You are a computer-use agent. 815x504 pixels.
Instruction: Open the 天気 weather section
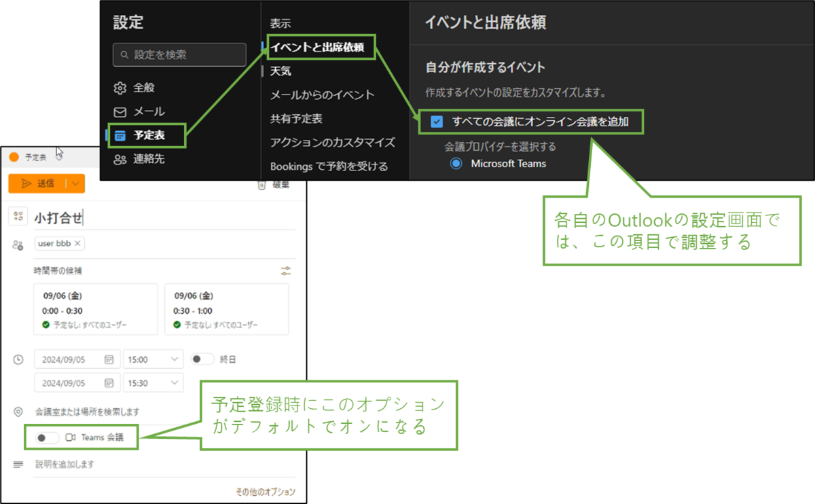pos(280,71)
